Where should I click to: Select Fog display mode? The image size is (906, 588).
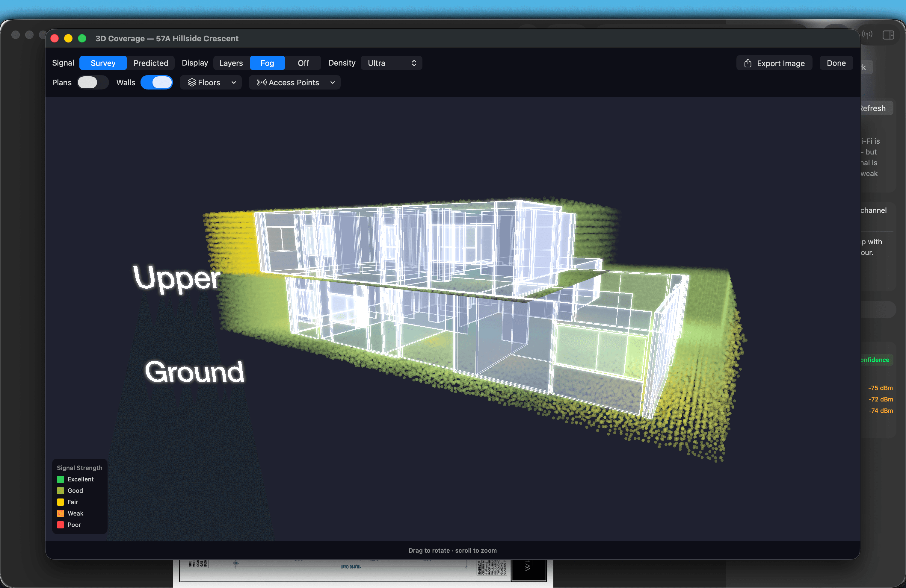click(267, 63)
